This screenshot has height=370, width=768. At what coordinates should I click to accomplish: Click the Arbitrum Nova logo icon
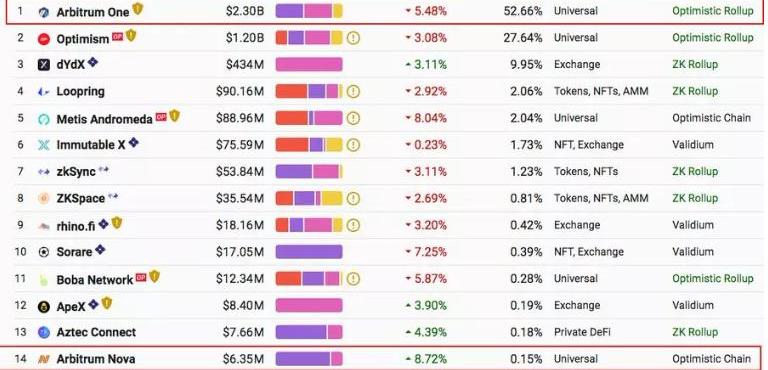point(44,359)
